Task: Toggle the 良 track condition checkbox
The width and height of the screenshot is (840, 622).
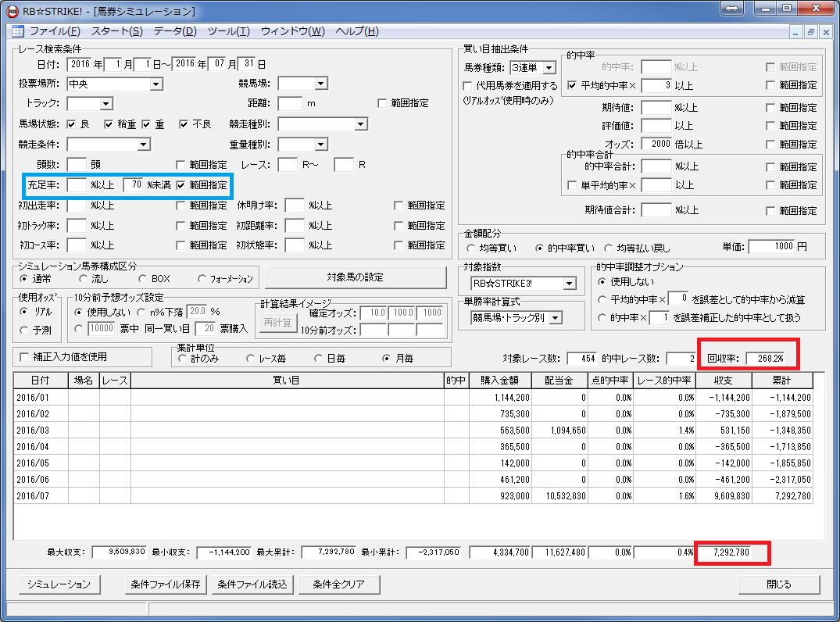Action: pyautogui.click(x=71, y=124)
